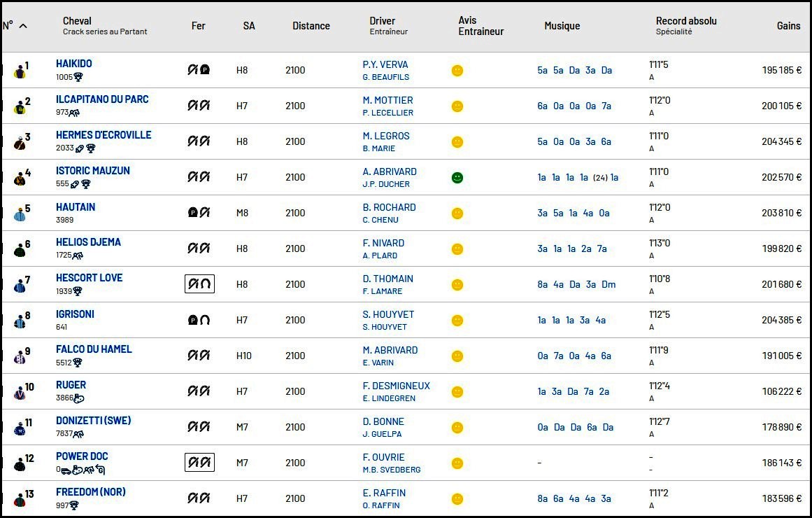
Task: Click the green smiley for Istoric Mauzun
Action: coord(457,177)
